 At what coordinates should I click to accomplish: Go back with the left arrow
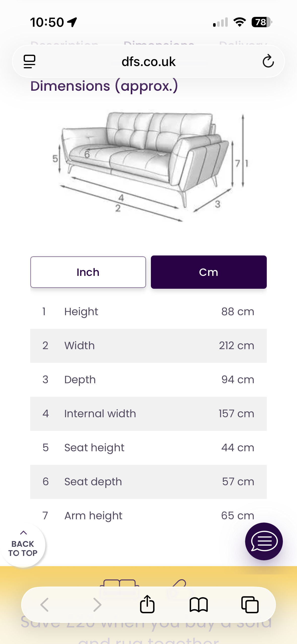(45, 604)
